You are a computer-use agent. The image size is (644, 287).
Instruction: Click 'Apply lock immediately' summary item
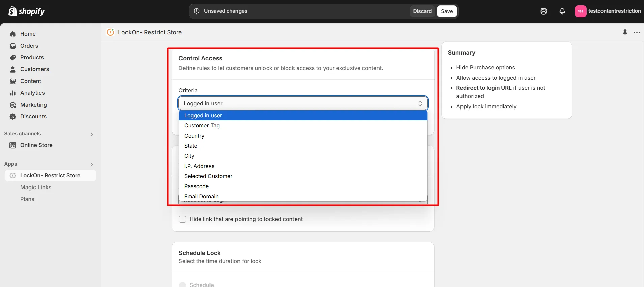pos(486,106)
